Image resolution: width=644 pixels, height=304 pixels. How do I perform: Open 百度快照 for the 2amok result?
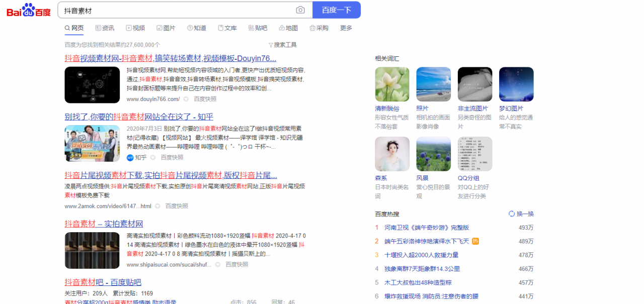177,206
